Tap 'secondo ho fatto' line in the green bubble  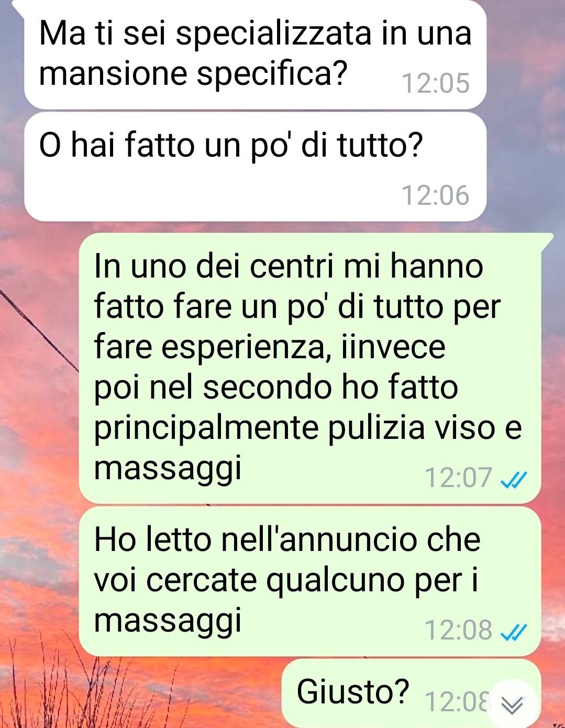330,388
